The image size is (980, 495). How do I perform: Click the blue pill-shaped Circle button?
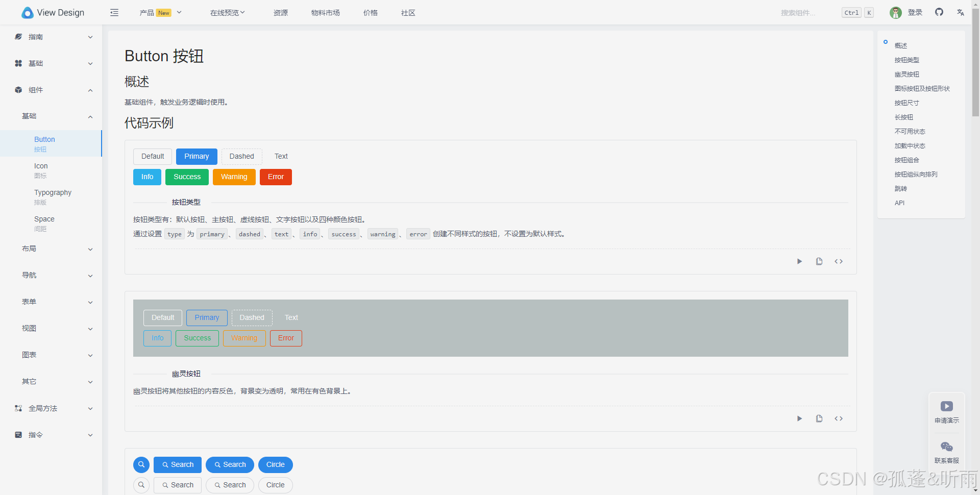[x=276, y=465]
